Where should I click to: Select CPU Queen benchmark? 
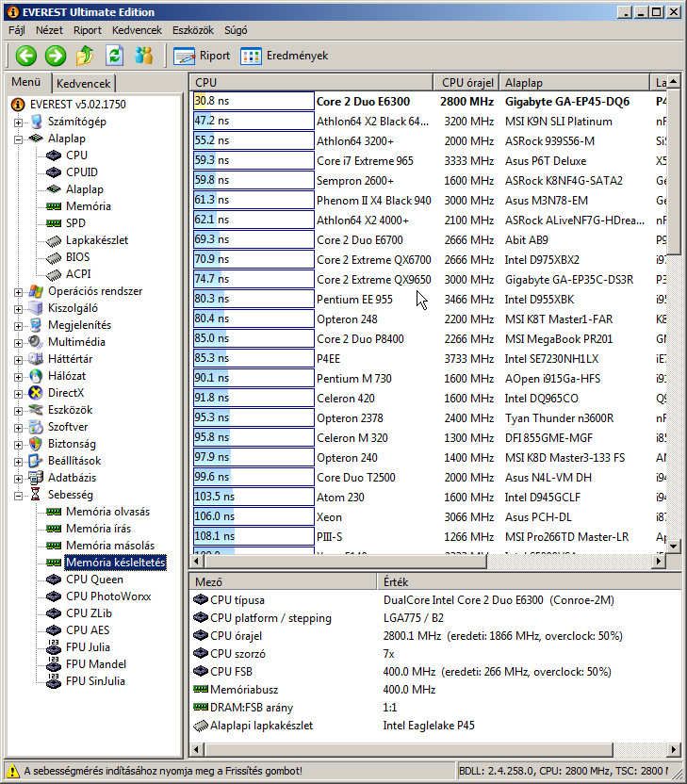pos(94,580)
